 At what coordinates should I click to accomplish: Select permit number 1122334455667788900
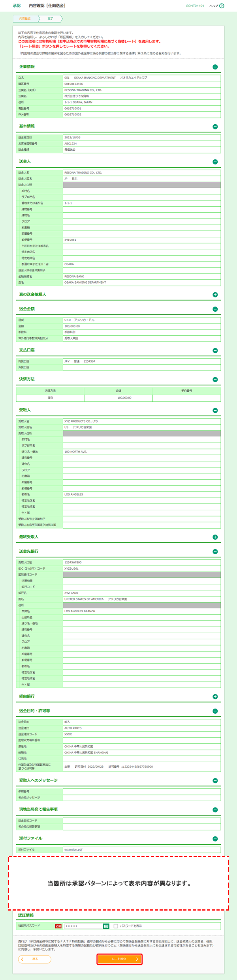[x=137, y=767]
